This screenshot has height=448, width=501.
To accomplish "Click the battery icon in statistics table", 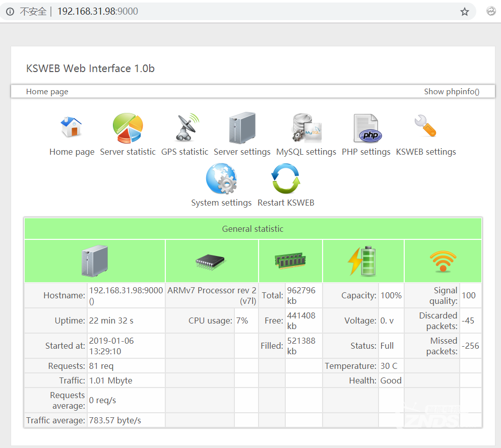I will [363, 261].
